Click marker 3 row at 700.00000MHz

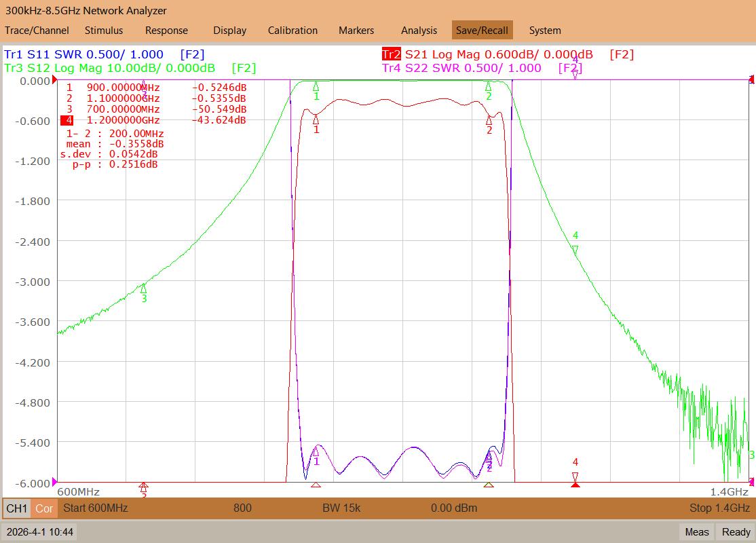pos(156,109)
